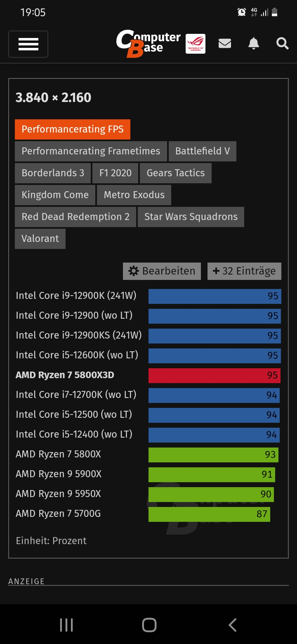The height and width of the screenshot is (644, 297).
Task: Select the Valorant benchmark tab
Action: [40, 239]
